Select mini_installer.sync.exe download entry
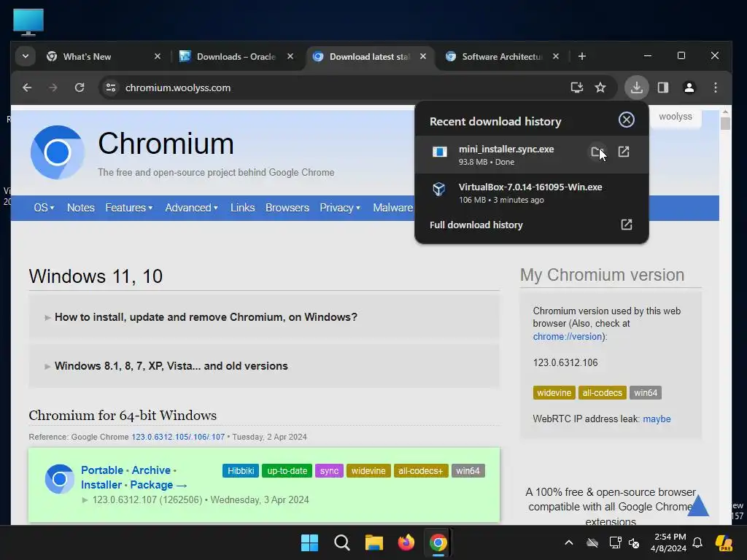 532,155
